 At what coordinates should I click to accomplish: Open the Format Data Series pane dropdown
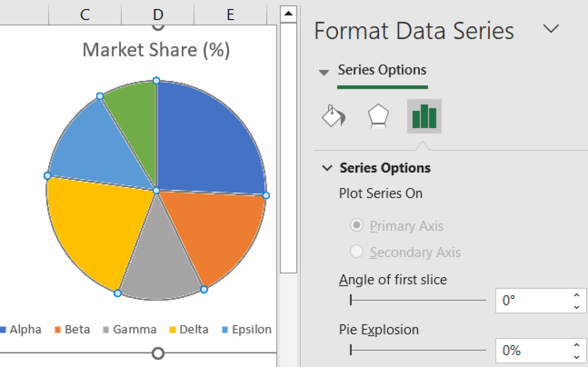point(550,29)
